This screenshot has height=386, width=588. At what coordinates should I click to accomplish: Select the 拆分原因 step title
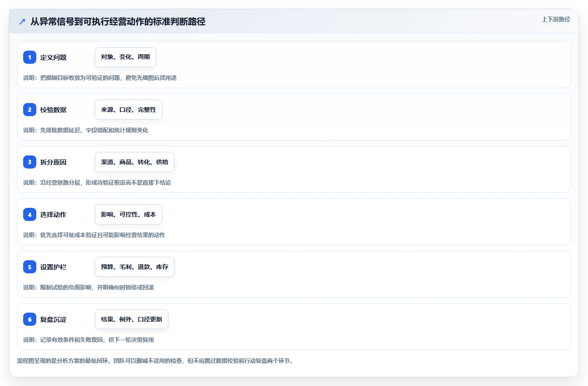point(53,162)
